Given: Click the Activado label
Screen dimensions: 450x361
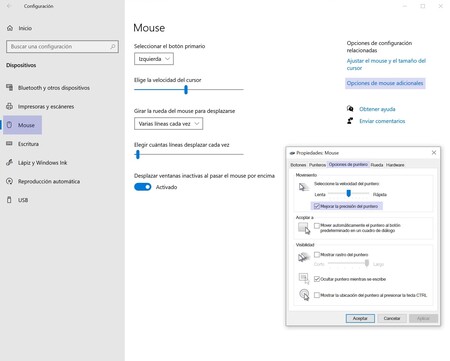Looking at the screenshot, I should 166,187.
